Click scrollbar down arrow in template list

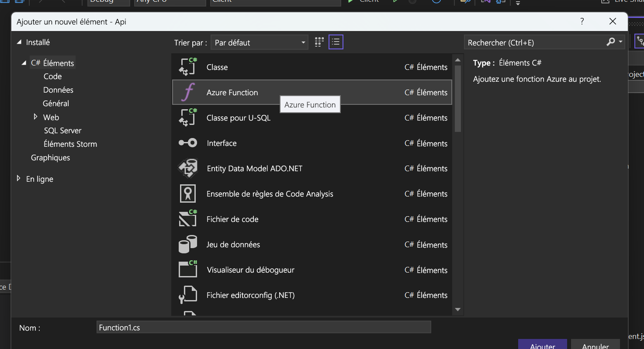[x=458, y=310]
